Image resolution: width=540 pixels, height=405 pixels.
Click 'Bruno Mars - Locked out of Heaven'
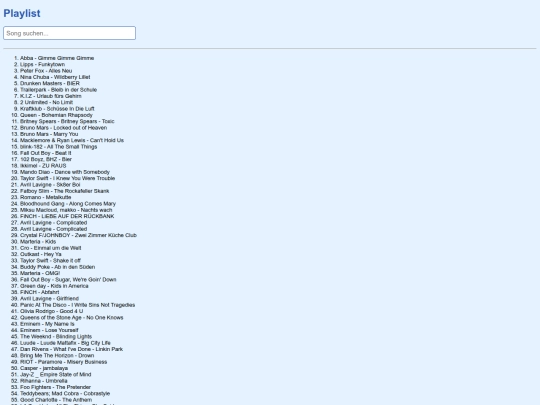pyautogui.click(x=63, y=128)
